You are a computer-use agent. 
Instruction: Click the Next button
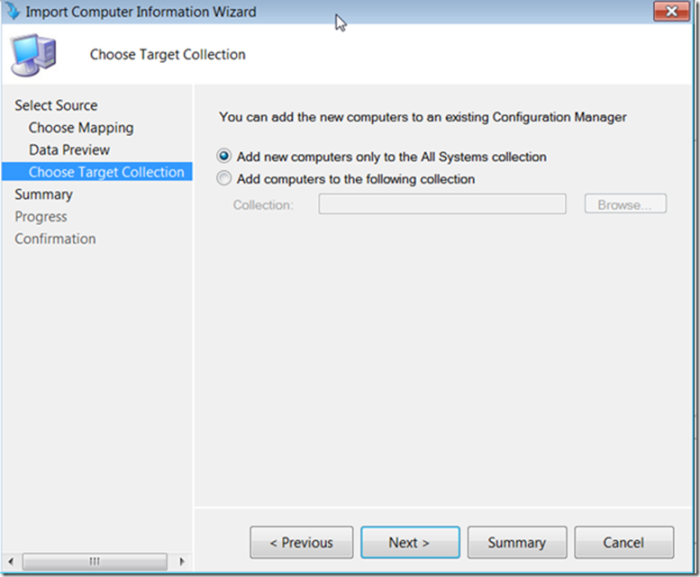pyautogui.click(x=410, y=543)
